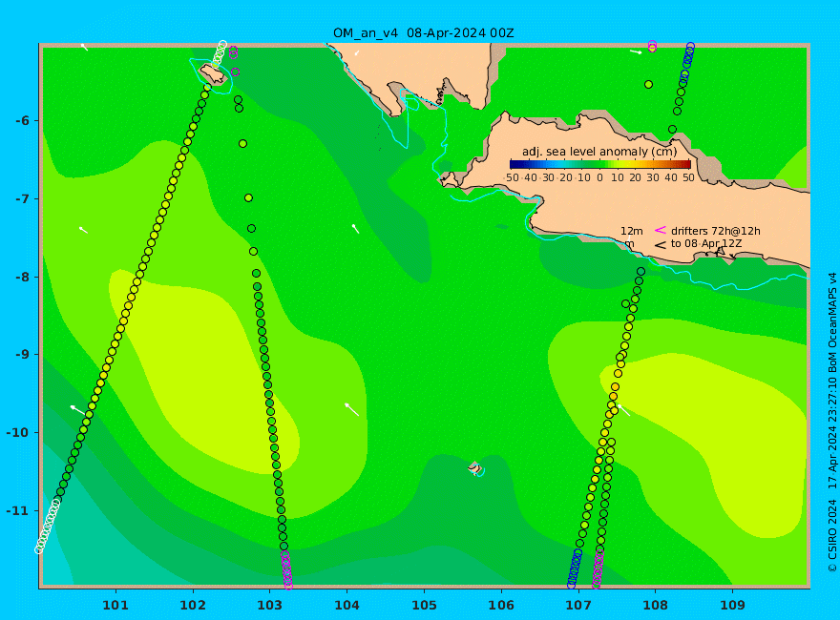
Task: Click longitude axis label 101
Action: (115, 605)
